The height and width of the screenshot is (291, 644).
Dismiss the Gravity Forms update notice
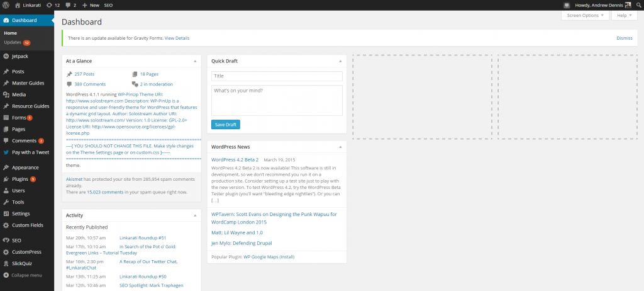(625, 38)
